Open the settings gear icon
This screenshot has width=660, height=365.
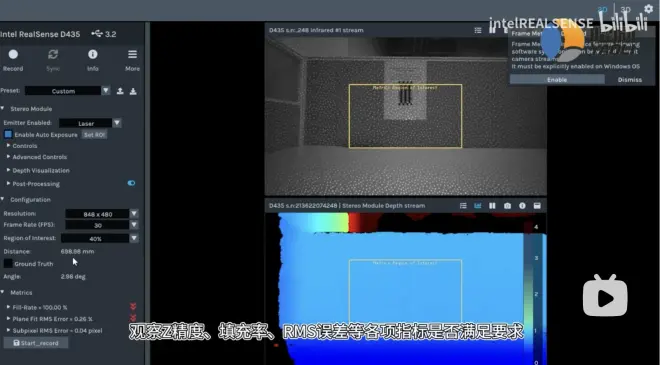648,8
